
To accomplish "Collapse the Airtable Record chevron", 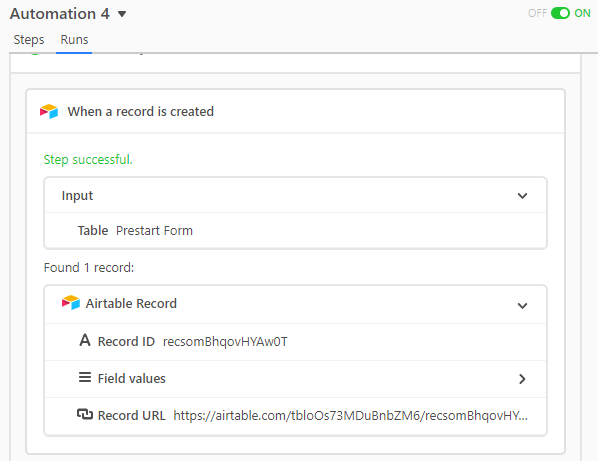I will click(522, 305).
